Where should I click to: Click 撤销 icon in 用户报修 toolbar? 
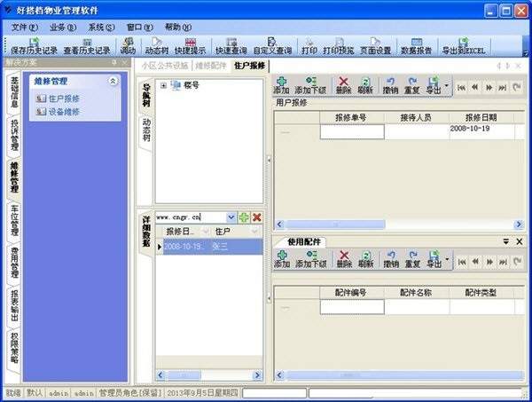point(390,85)
